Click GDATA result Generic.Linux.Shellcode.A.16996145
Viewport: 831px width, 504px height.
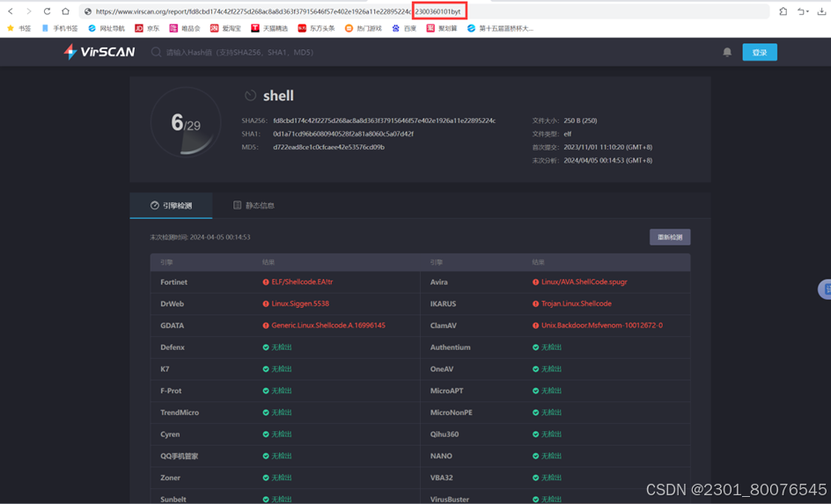click(328, 325)
